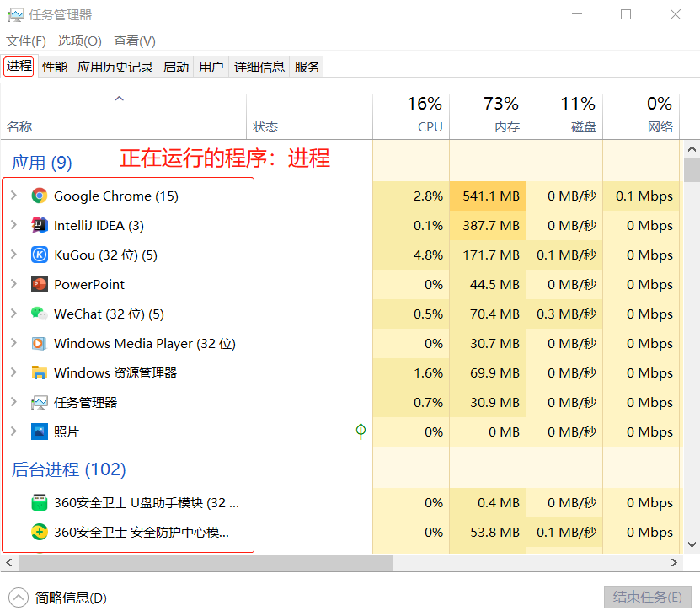Image resolution: width=700 pixels, height=611 pixels.
Task: Open the 选项(O) menu
Action: click(79, 41)
